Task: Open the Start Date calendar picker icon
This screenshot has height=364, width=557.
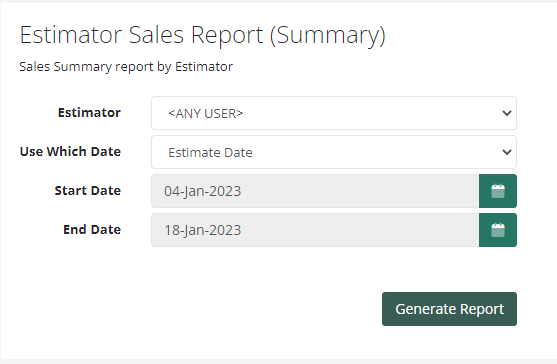Action: pos(498,191)
